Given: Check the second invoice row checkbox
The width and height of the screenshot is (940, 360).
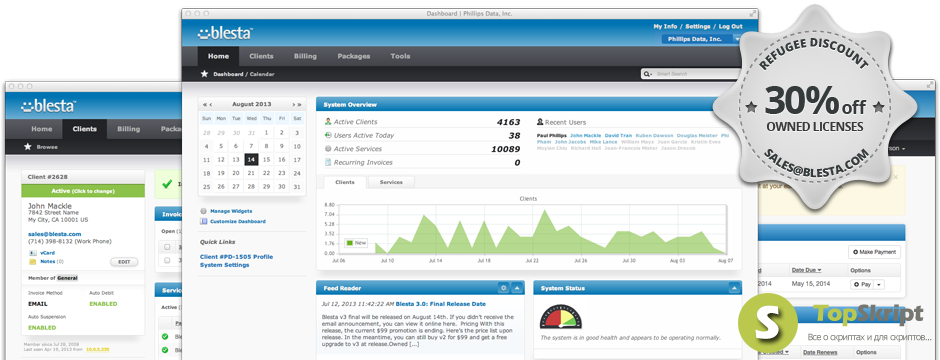Looking at the screenshot, I should click(x=167, y=260).
